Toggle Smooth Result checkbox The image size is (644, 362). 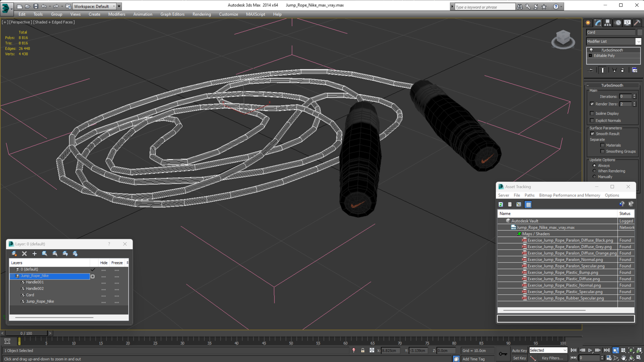click(x=592, y=134)
